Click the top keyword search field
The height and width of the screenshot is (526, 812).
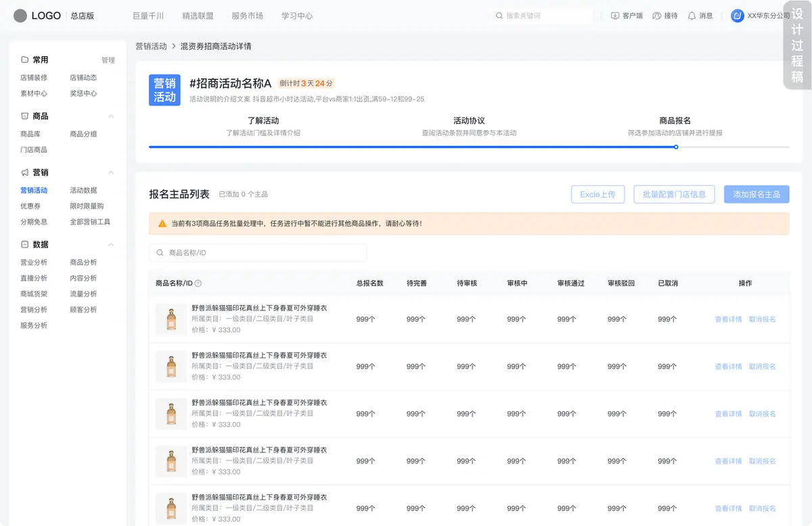click(541, 16)
